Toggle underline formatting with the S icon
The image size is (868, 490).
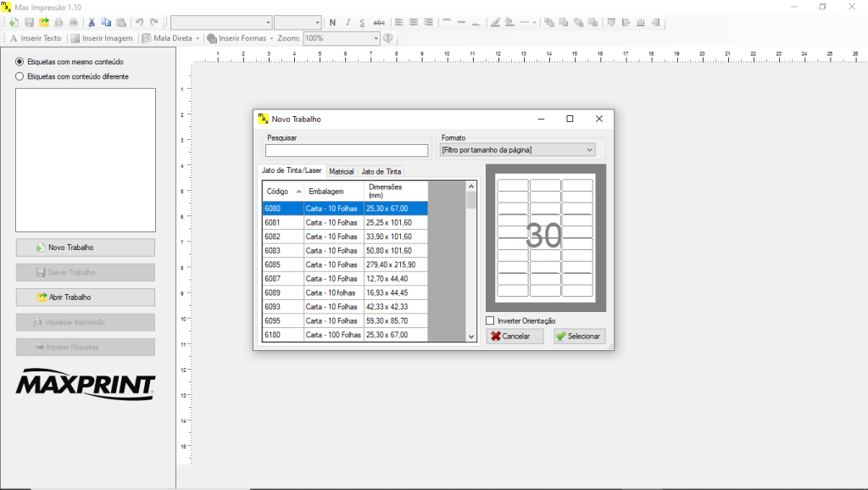(x=362, y=22)
